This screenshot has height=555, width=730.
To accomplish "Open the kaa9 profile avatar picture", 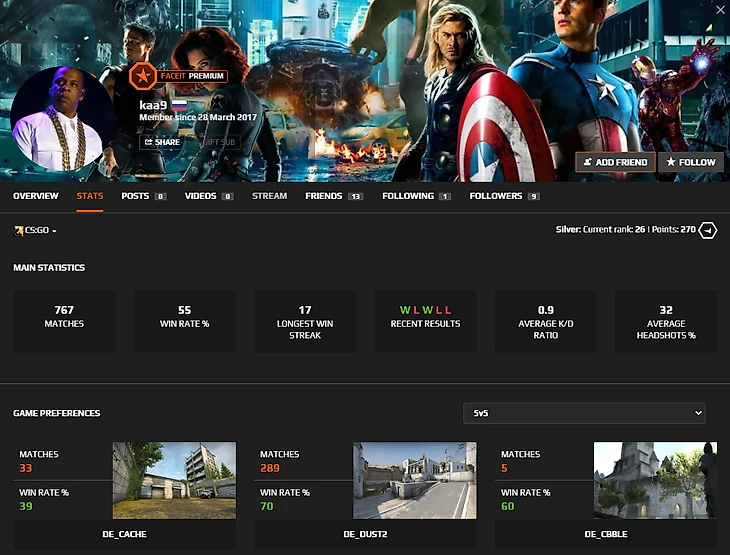I will click(62, 118).
